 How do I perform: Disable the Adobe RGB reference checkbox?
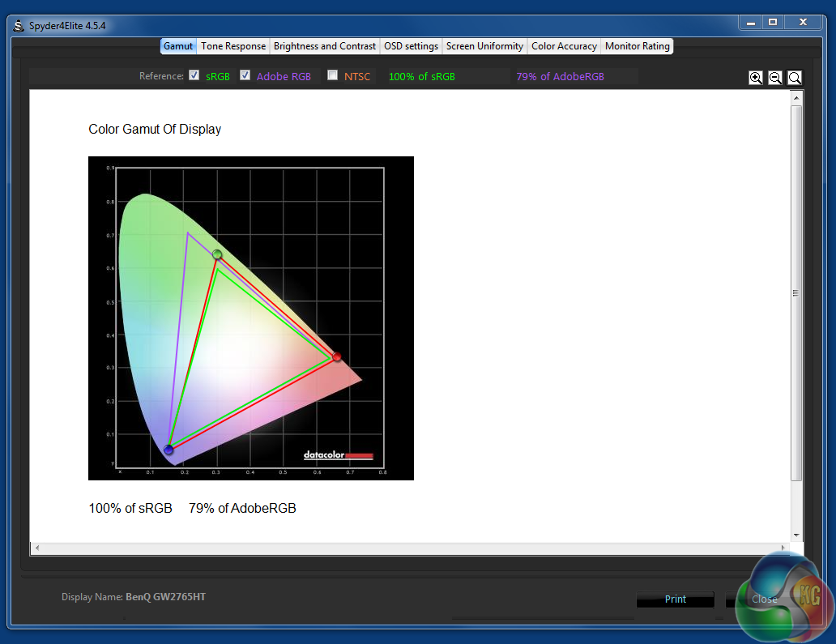245,75
